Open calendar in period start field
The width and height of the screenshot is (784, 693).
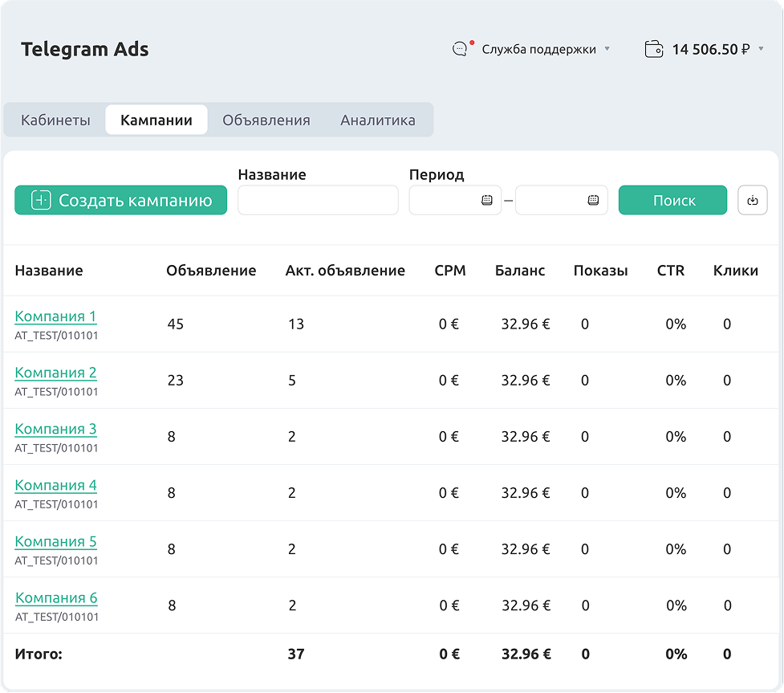click(x=486, y=200)
